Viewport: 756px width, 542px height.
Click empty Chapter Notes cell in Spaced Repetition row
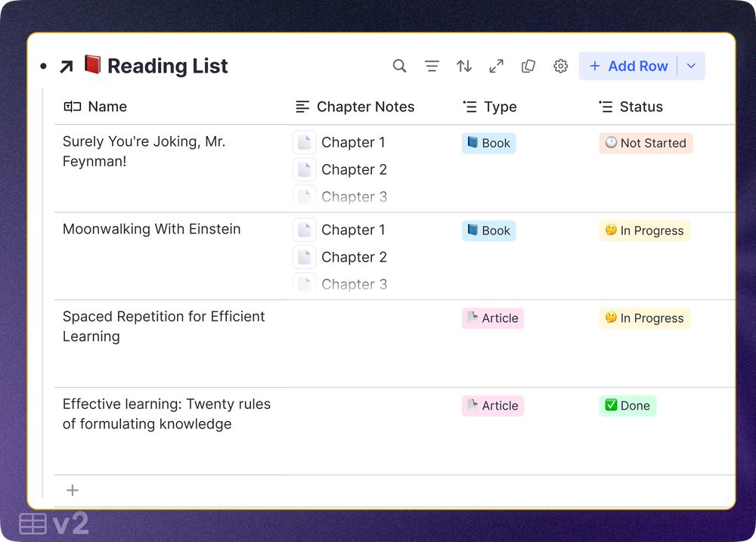point(370,343)
